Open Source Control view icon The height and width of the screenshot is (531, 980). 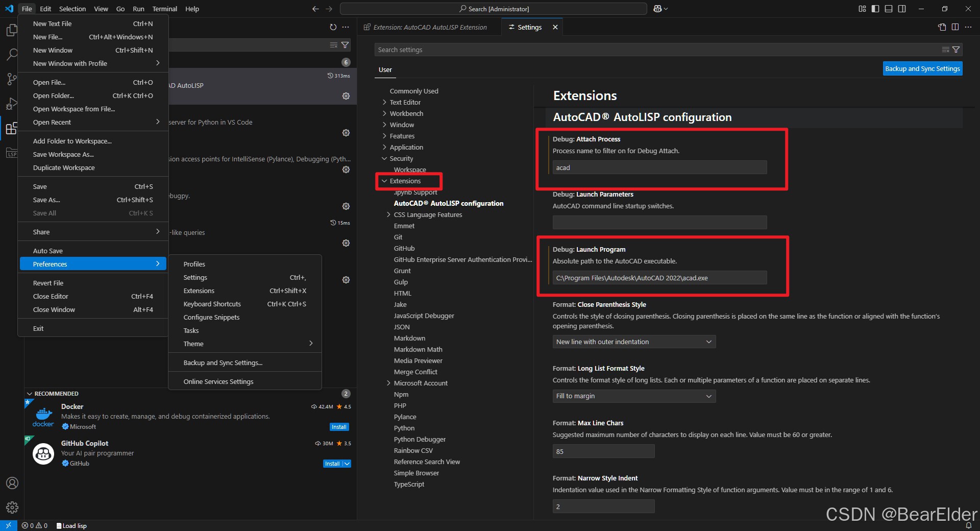[x=11, y=79]
